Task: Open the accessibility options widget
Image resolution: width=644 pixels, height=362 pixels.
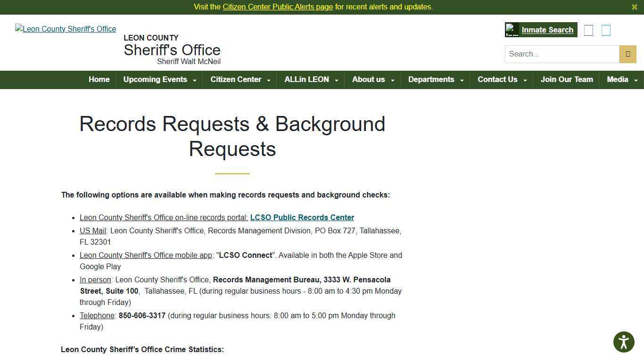Action: (x=624, y=342)
